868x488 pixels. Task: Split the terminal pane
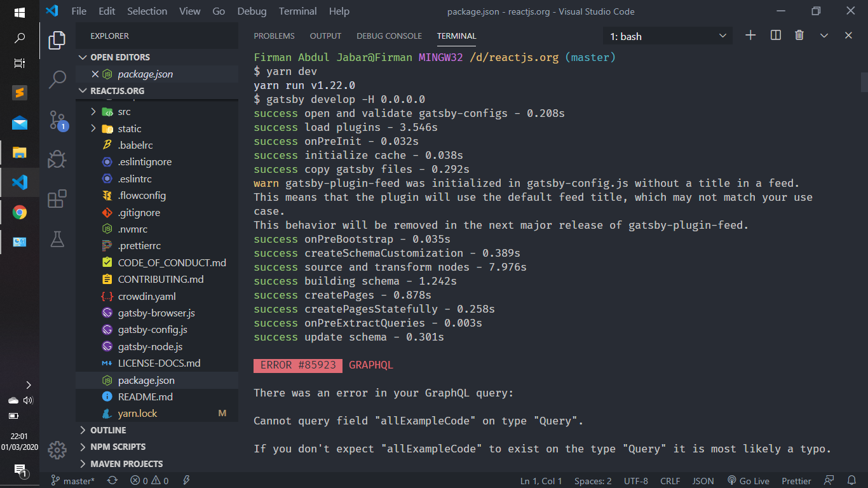coord(775,36)
